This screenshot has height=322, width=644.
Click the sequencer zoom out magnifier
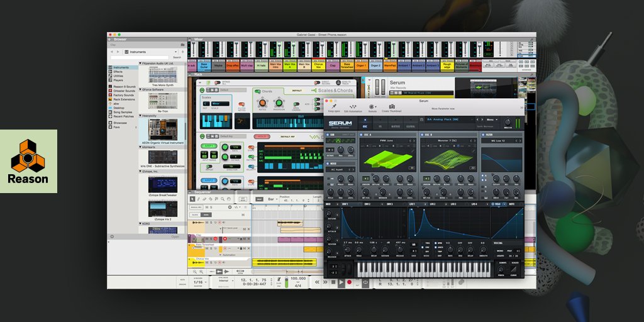tap(194, 272)
